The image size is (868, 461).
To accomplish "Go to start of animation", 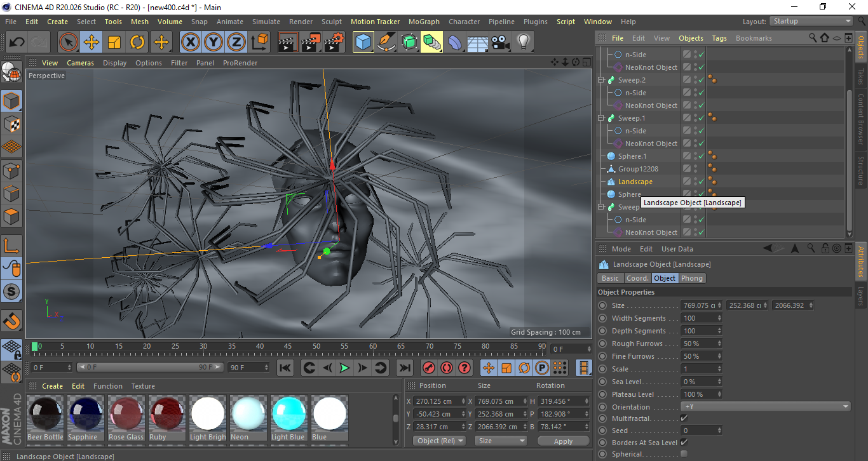I will (285, 368).
